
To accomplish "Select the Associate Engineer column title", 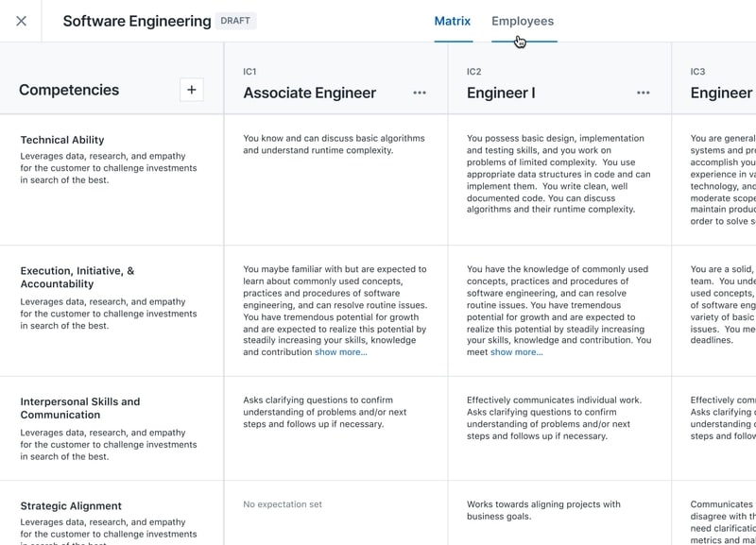I will [x=311, y=93].
